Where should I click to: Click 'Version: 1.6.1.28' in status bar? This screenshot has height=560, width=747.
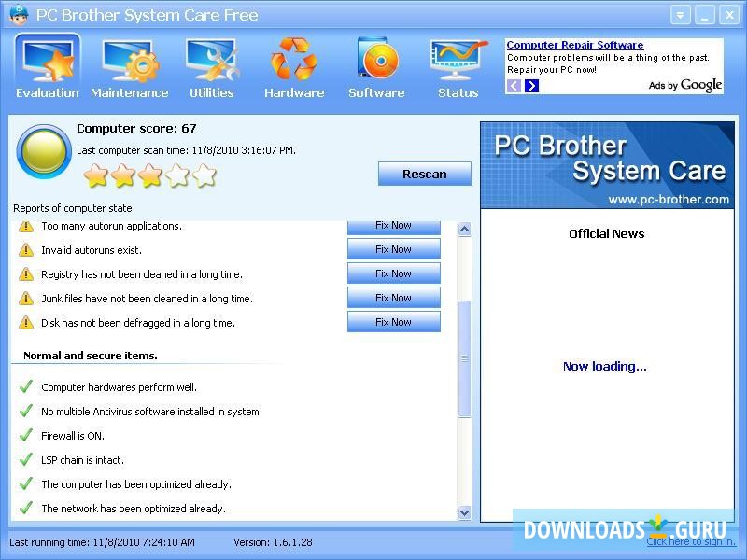pyautogui.click(x=273, y=542)
